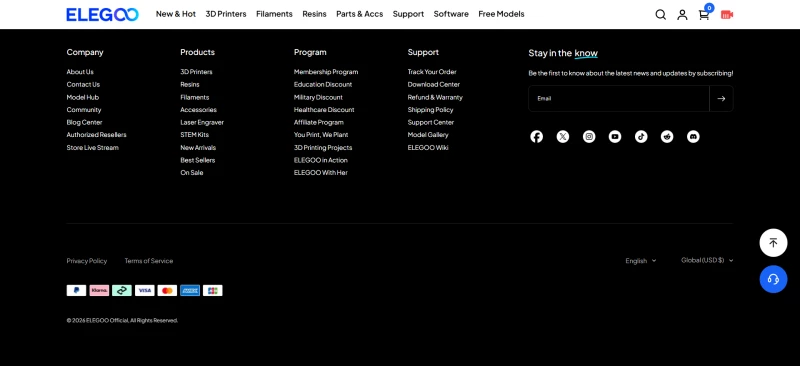Open the Global (USD $) currency dropdown
800x366 pixels.
click(707, 260)
